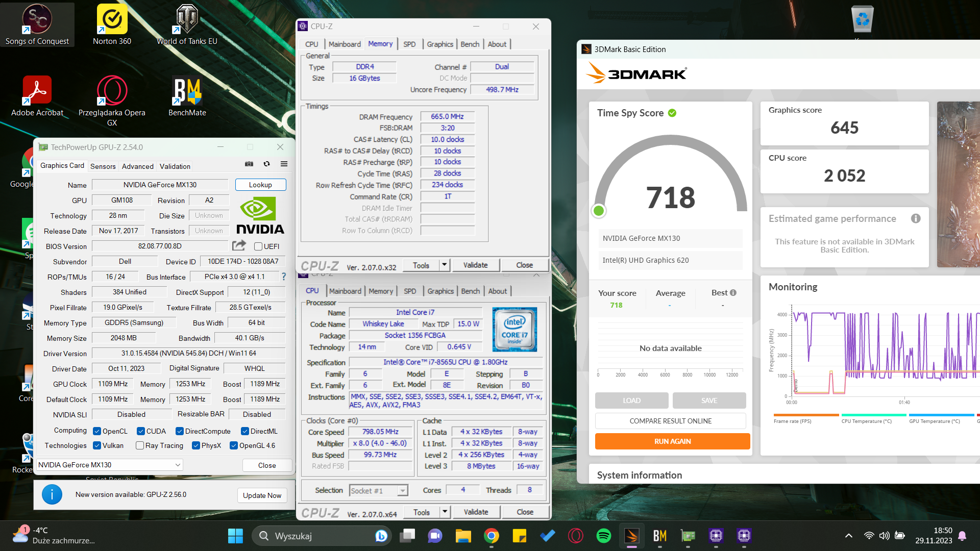Open Songs of Conquest desktop shortcut
This screenshot has height=551, width=980.
(37, 24)
